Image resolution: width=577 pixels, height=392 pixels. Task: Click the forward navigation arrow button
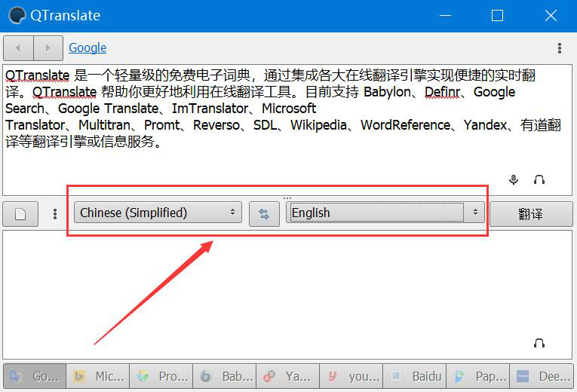point(48,47)
